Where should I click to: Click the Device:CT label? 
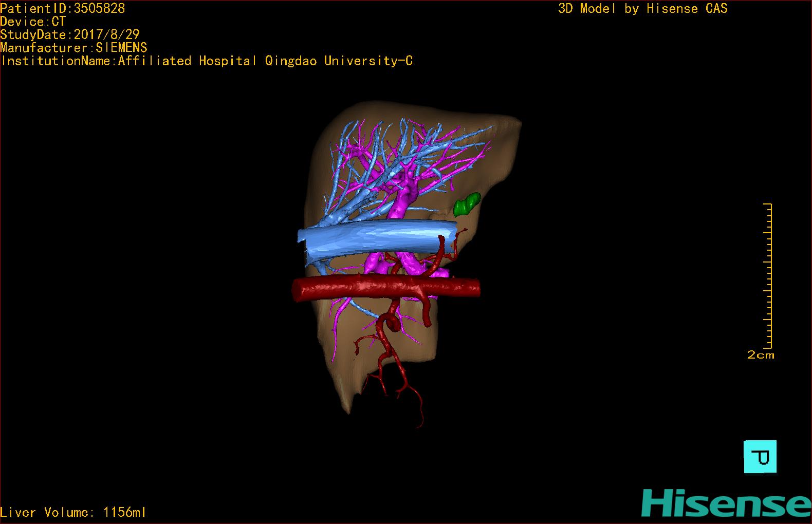click(x=33, y=22)
